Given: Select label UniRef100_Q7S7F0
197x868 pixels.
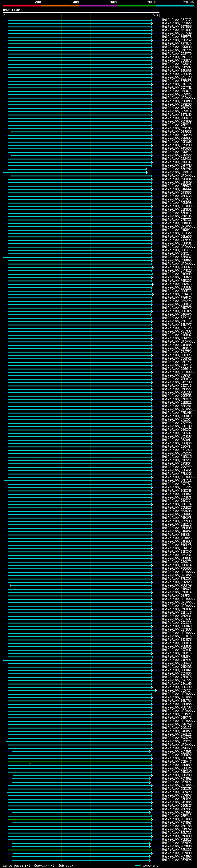Looking at the screenshot, I should coord(177,352).
